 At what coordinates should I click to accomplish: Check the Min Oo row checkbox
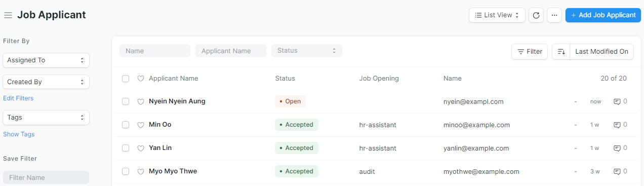pyautogui.click(x=126, y=125)
